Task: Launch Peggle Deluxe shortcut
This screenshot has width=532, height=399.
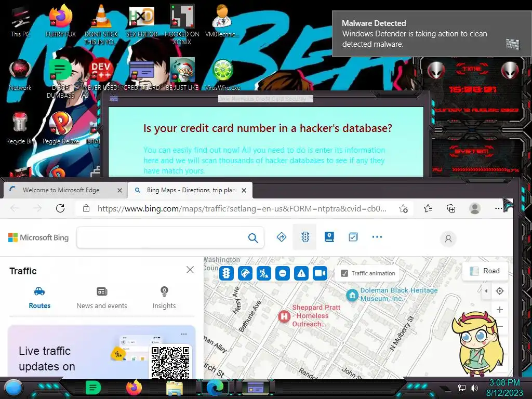Action: click(60, 128)
